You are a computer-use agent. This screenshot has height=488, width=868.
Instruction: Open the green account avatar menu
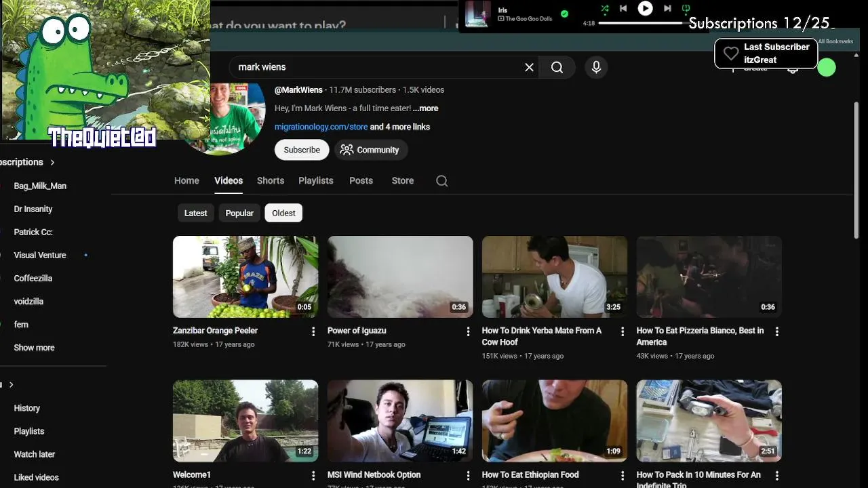pyautogui.click(x=826, y=67)
